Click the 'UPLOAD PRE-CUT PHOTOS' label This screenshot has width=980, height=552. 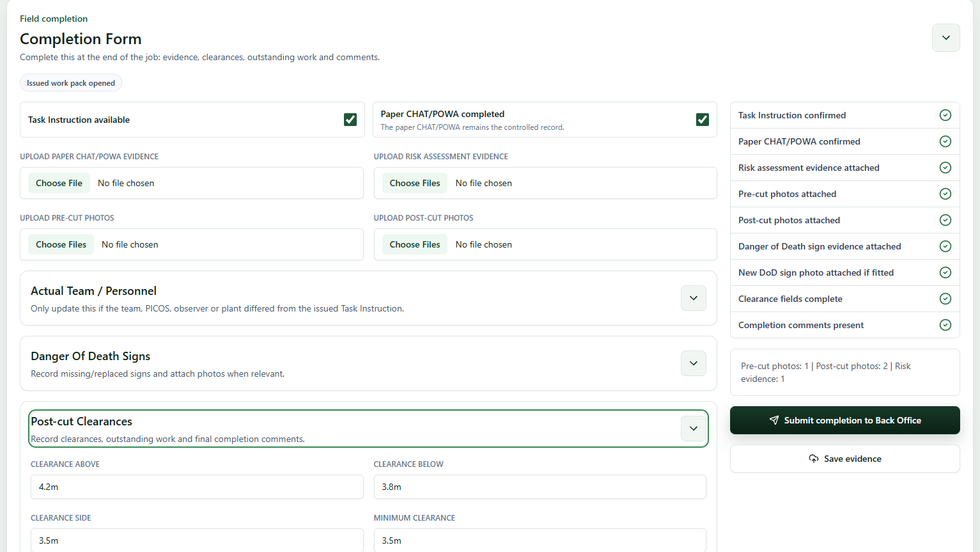click(67, 218)
